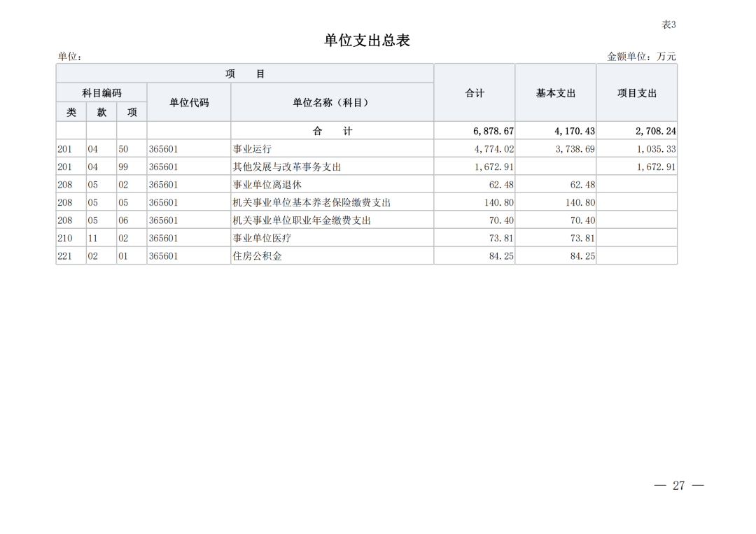Click the value 3,738.69

[575, 149]
